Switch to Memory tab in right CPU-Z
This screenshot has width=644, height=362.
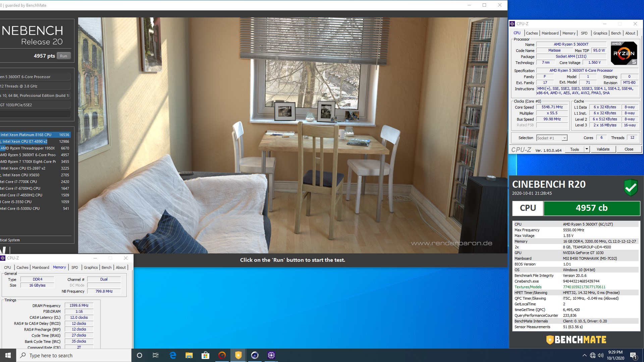click(569, 33)
